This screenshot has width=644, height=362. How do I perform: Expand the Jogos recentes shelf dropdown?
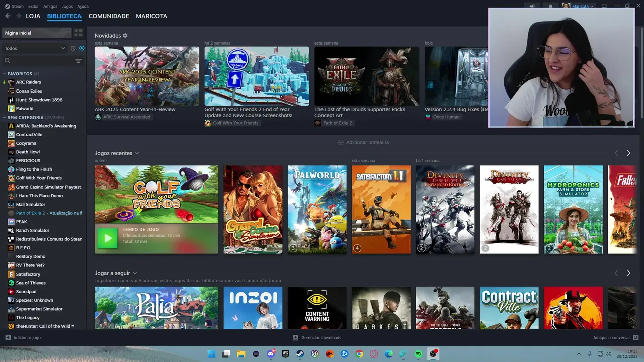click(137, 153)
